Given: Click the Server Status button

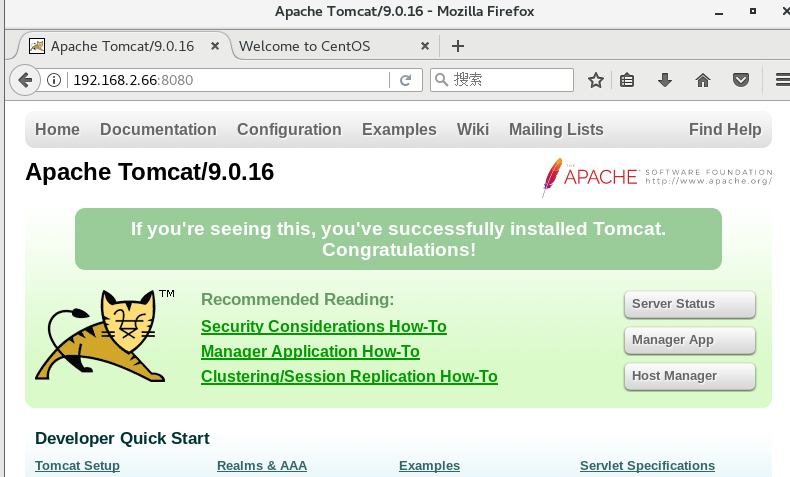Looking at the screenshot, I should pos(690,304).
